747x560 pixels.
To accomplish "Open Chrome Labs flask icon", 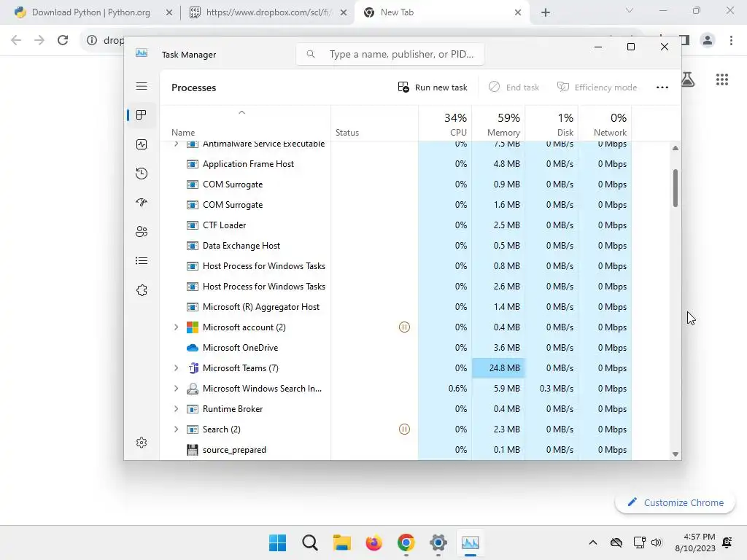I will coord(687,79).
